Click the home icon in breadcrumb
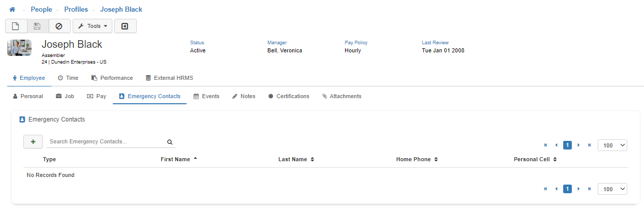The height and width of the screenshot is (209, 644). click(12, 10)
